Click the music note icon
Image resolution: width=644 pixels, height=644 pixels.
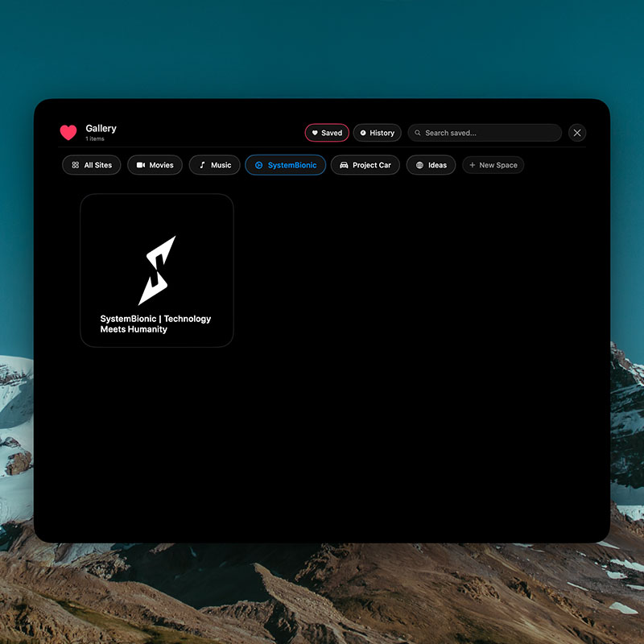click(x=202, y=165)
